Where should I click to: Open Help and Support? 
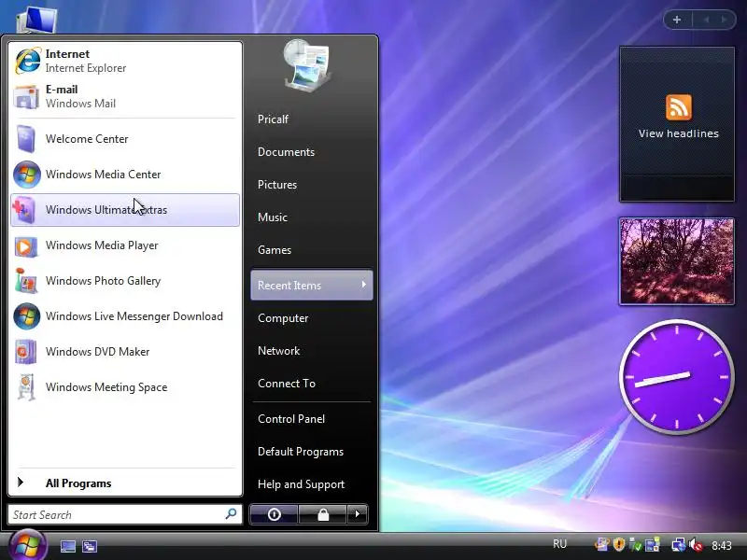tap(301, 484)
